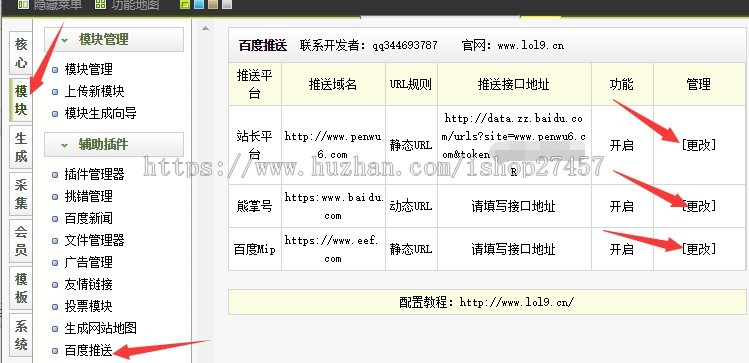The image size is (749, 363).
Task: Click [更改] for 站长平台 row
Action: click(x=699, y=145)
